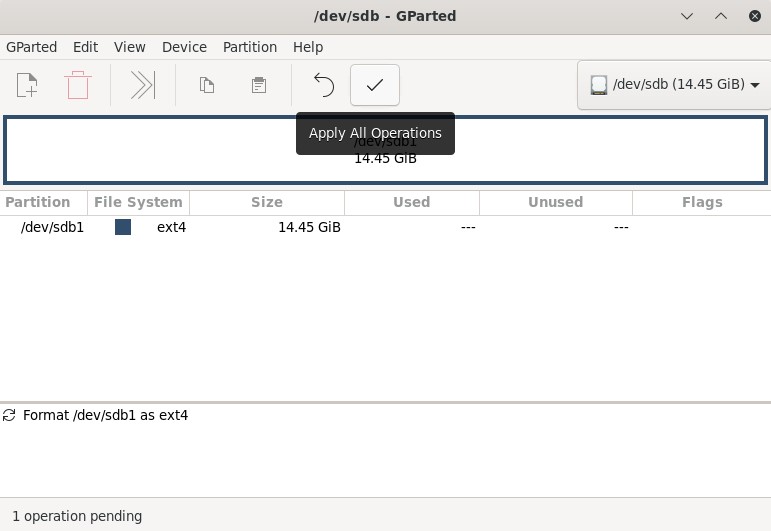Screen dimensions: 771x531
Task: Close the GParted window
Action: 755,16
